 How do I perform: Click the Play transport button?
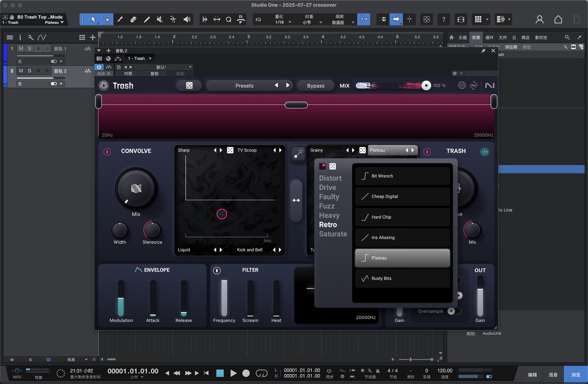click(233, 373)
